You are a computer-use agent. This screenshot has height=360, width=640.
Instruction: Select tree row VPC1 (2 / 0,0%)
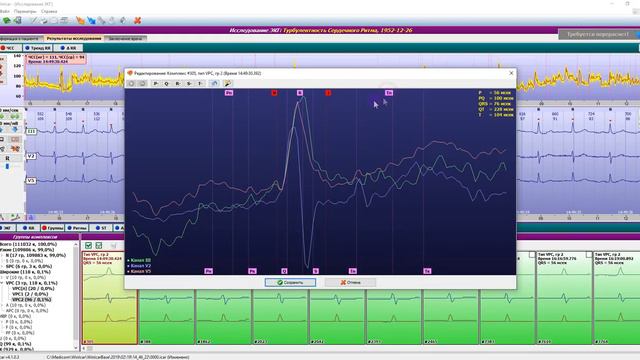coord(30,294)
